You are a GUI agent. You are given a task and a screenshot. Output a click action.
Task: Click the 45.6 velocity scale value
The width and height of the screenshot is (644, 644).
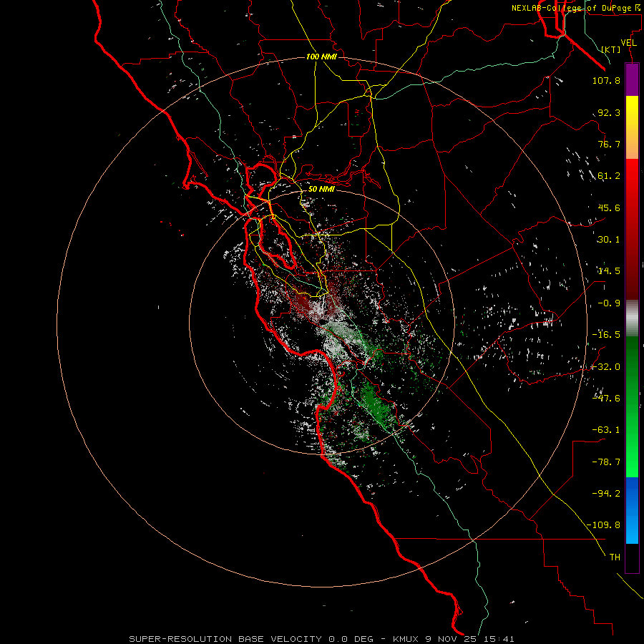[x=609, y=208]
